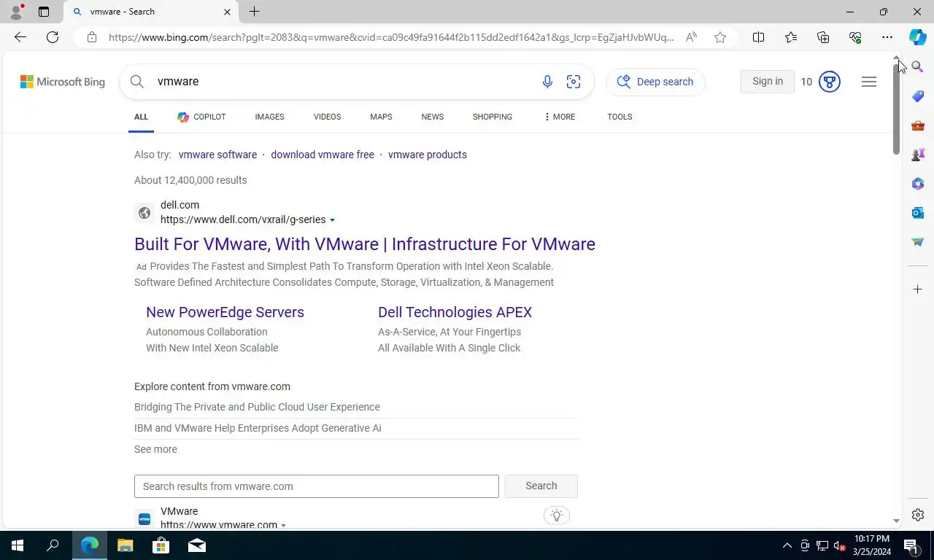Expand See more vmware.com content
This screenshot has width=934, height=560.
click(x=155, y=449)
